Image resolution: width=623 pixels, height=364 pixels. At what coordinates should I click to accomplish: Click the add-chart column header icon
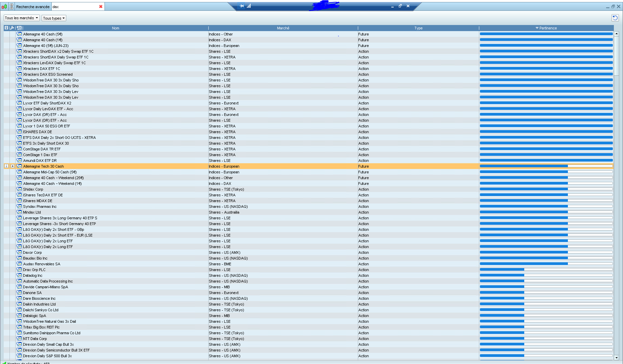19,28
